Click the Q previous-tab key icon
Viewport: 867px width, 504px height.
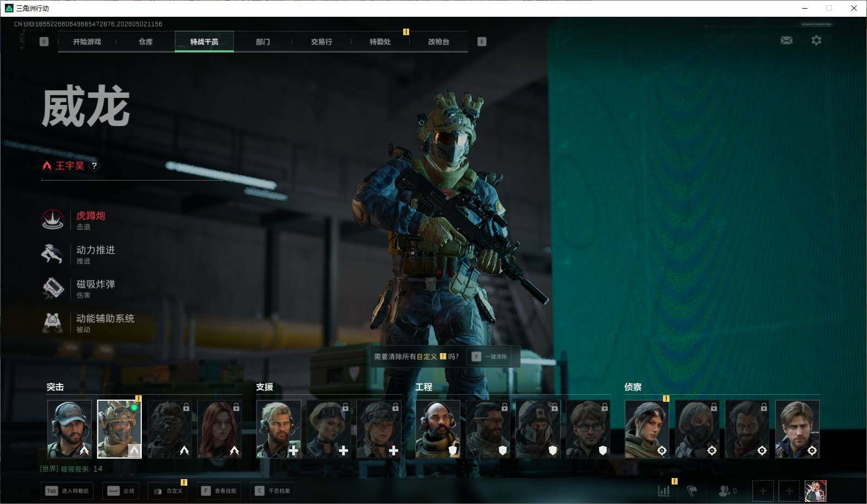coord(44,42)
